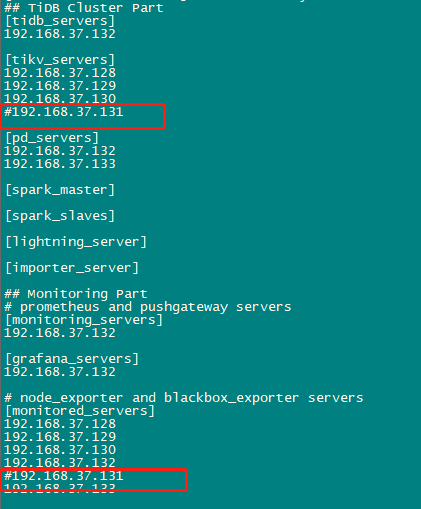
Task: Click the prometheus and pushgateway comment line
Action: (x=148, y=307)
